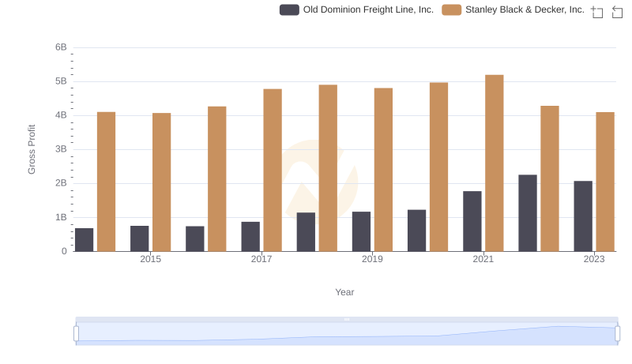The width and height of the screenshot is (632, 364).
Task: Click the Stanley Black & Decker bar for 2015
Action: (x=162, y=182)
